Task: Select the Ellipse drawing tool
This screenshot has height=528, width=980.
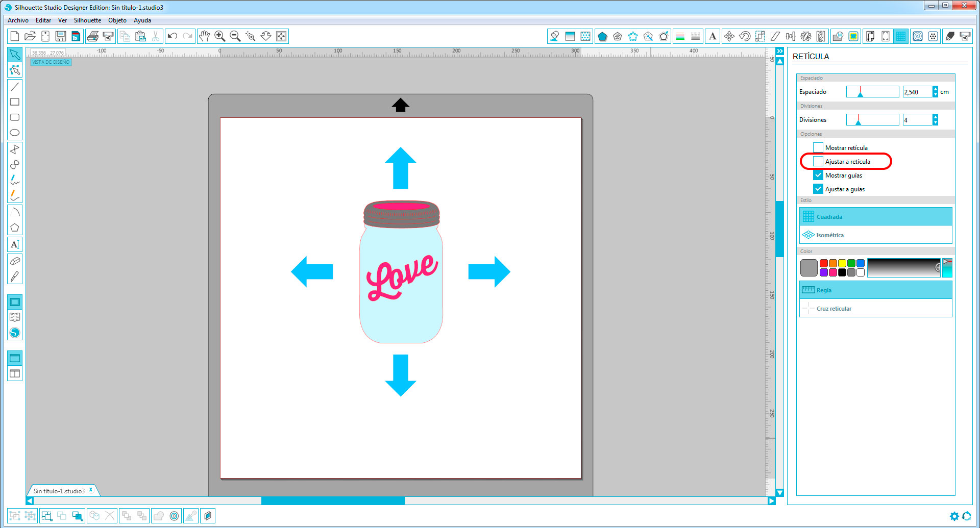Action: tap(15, 133)
